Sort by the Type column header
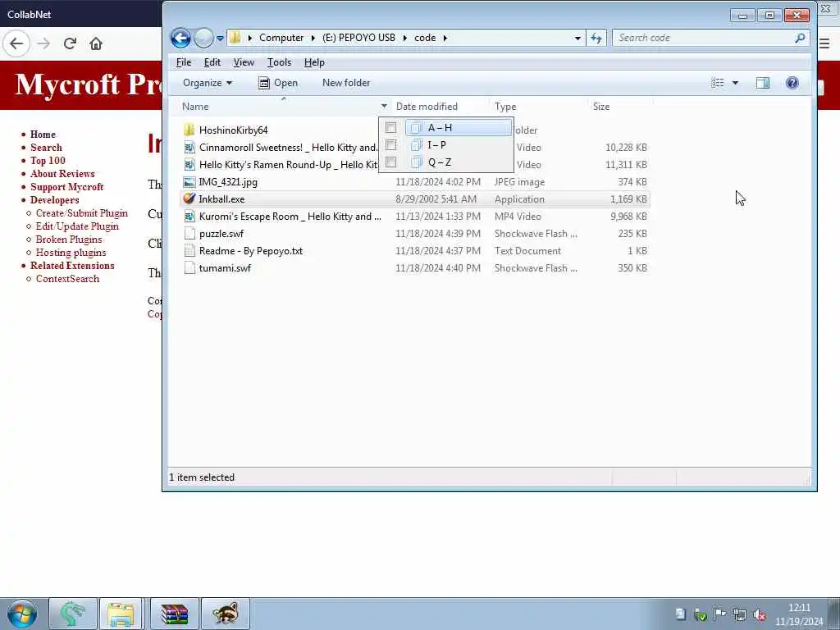The height and width of the screenshot is (630, 840). 505,107
